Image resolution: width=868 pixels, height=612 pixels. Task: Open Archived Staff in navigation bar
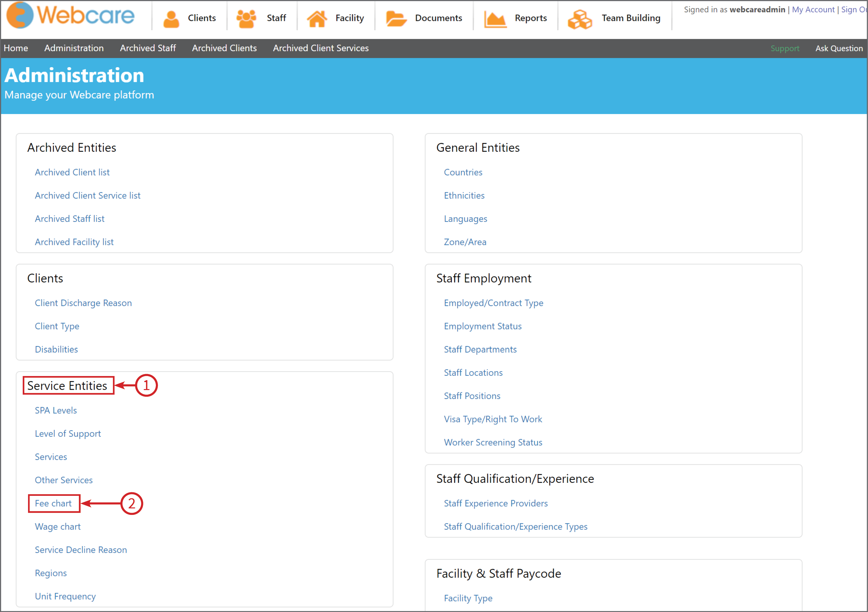[x=148, y=48]
